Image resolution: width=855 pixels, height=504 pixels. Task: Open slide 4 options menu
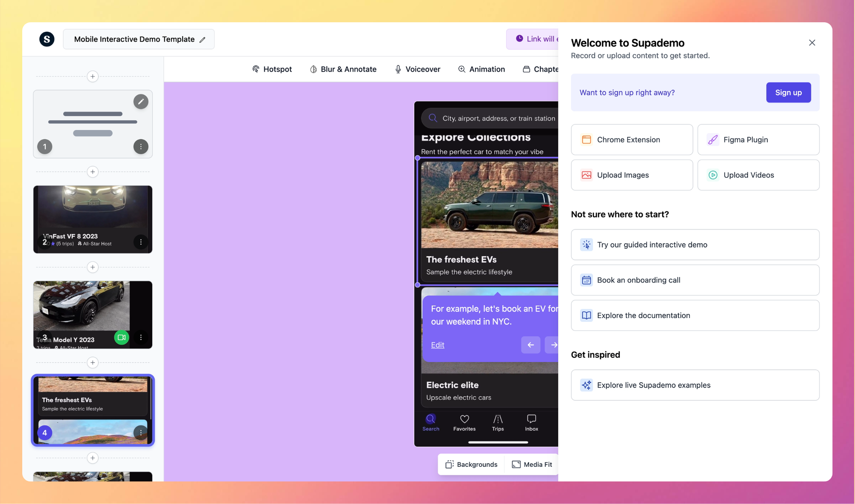pos(141,433)
